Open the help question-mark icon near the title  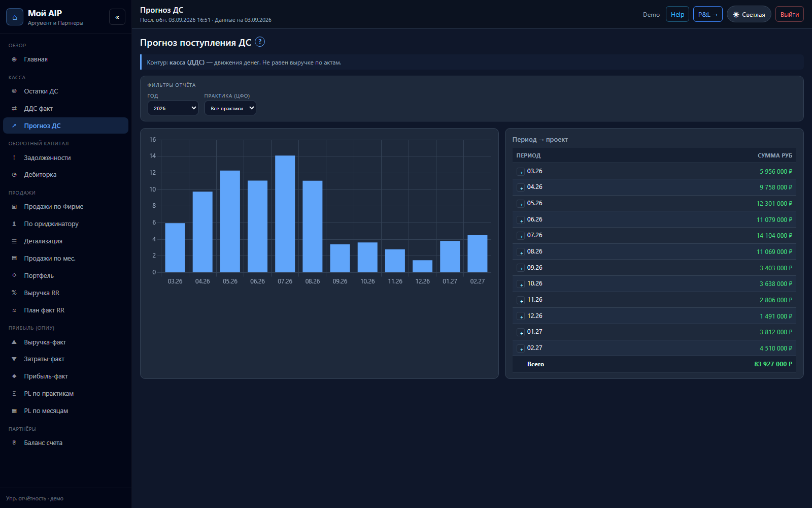tap(260, 42)
